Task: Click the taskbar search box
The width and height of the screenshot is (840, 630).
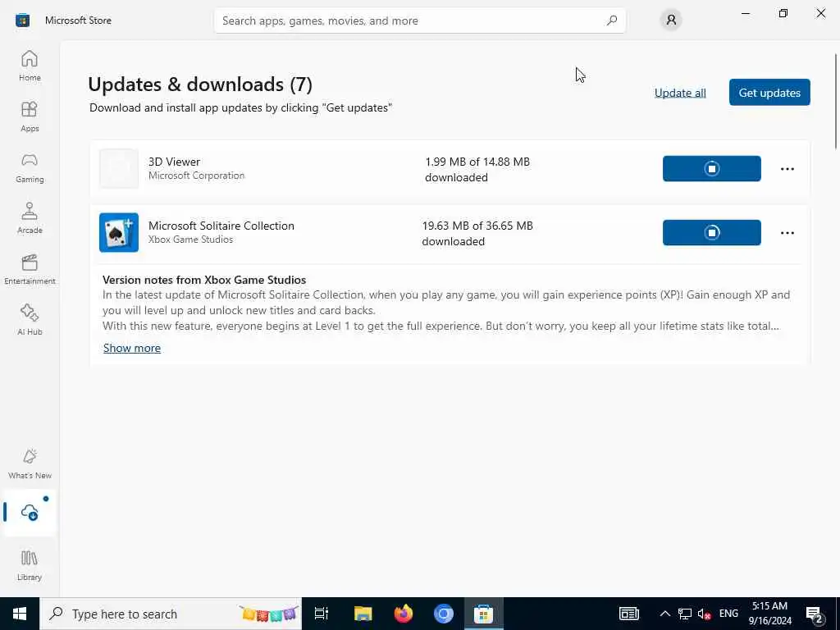Action: click(x=171, y=614)
